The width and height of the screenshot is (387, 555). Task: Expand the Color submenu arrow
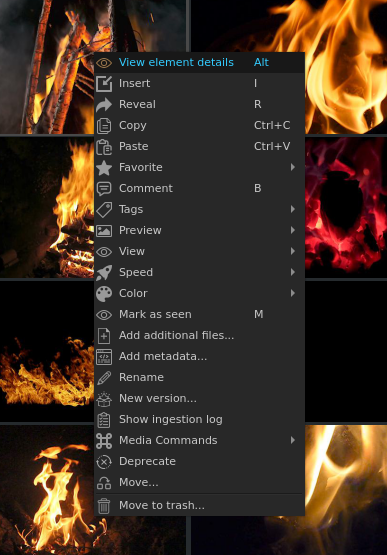coord(292,293)
